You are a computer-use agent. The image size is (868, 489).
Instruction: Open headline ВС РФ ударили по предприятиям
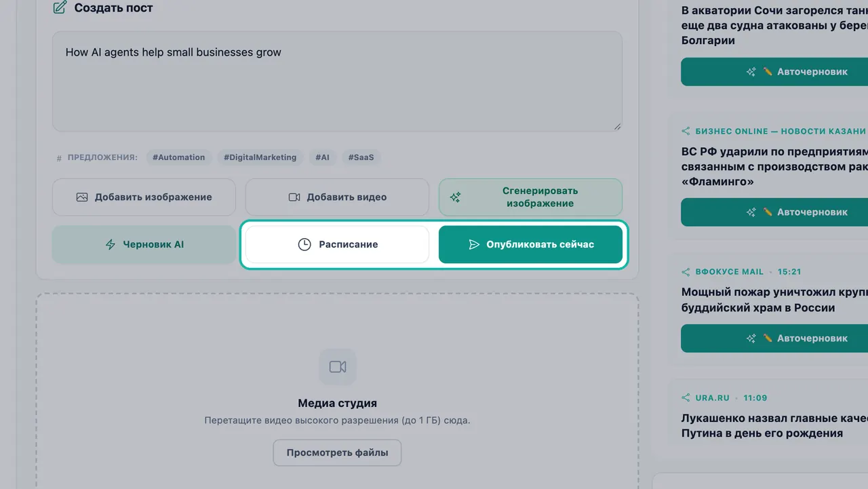click(774, 167)
